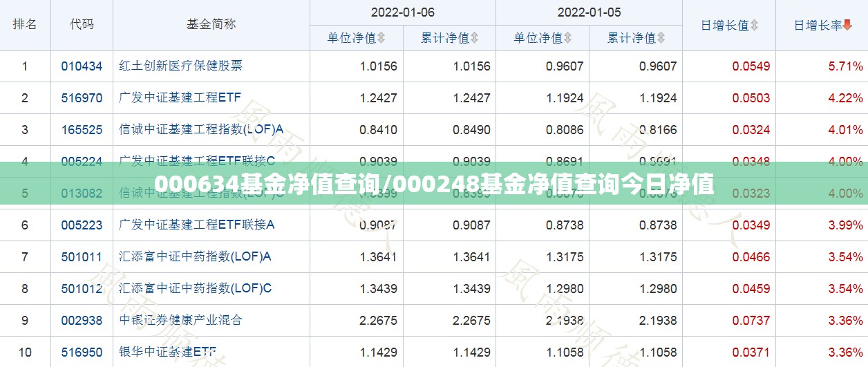This screenshot has height=367, width=868.
Task: Click the red 日增长率 descending sort icon
Action: pyautogui.click(x=848, y=26)
